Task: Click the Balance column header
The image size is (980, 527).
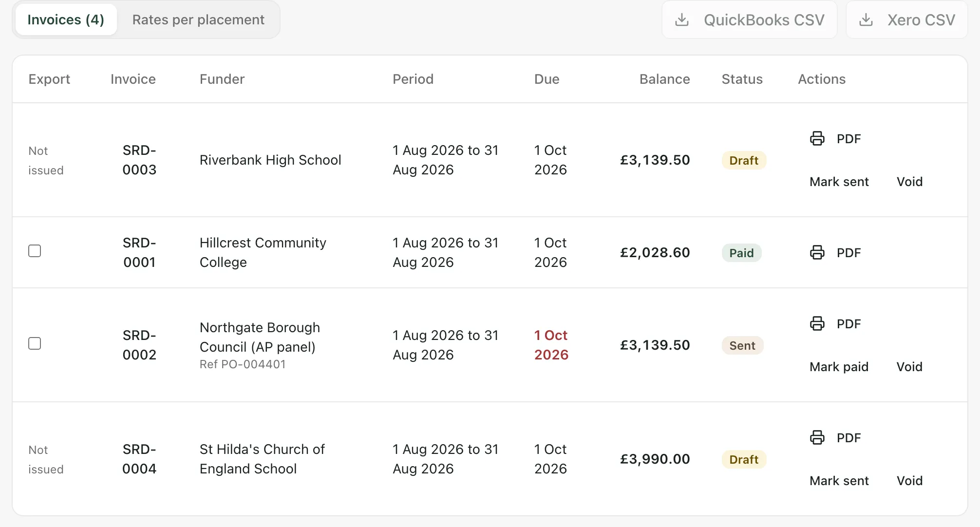Action: tap(664, 79)
